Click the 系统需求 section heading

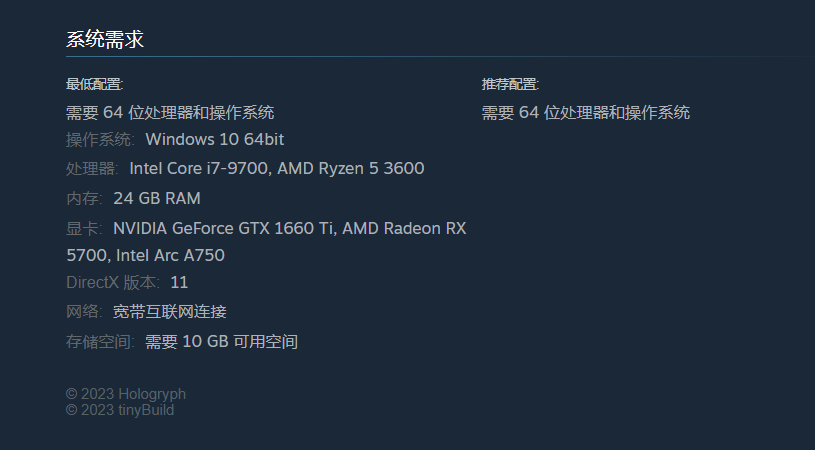(104, 39)
